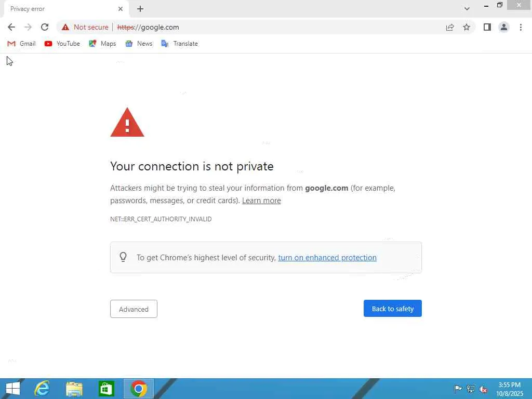Open the Windows Store taskbar icon
This screenshot has height=399, width=532.
pos(106,389)
